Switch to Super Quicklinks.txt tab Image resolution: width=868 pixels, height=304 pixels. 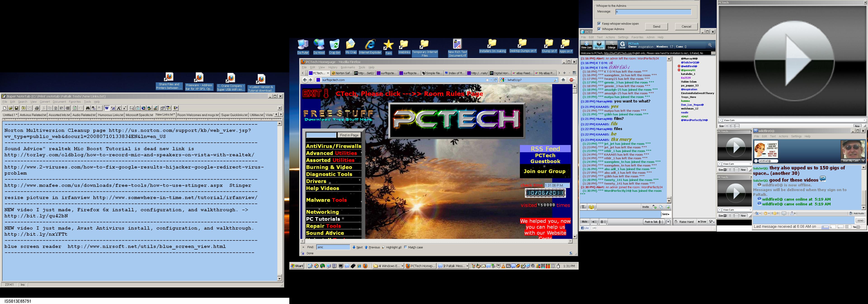pyautogui.click(x=234, y=115)
